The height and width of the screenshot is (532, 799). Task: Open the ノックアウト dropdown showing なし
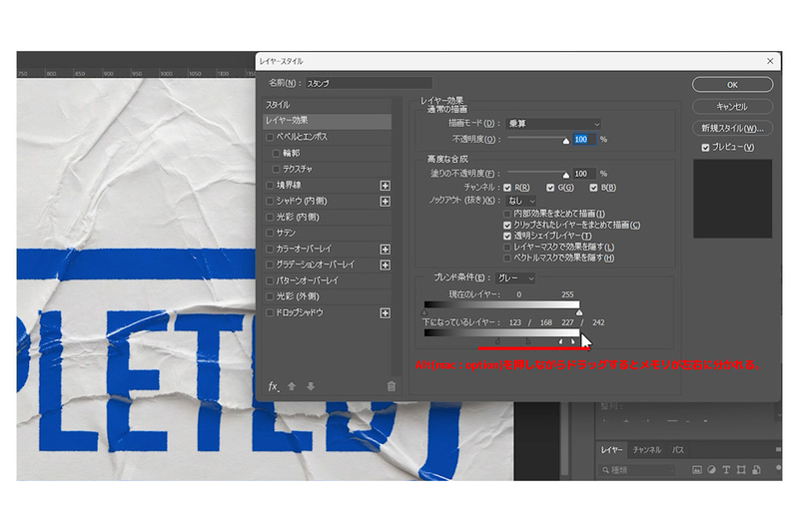521,201
